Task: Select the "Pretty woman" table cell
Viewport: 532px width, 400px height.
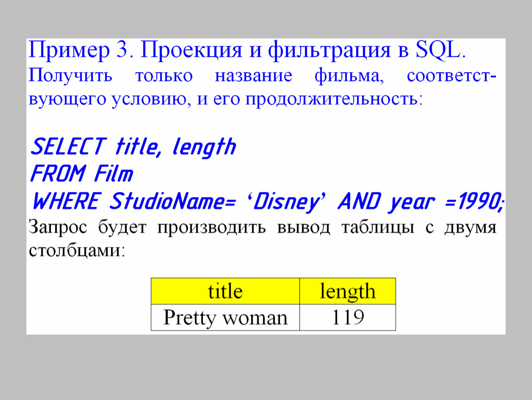Action: [x=225, y=318]
